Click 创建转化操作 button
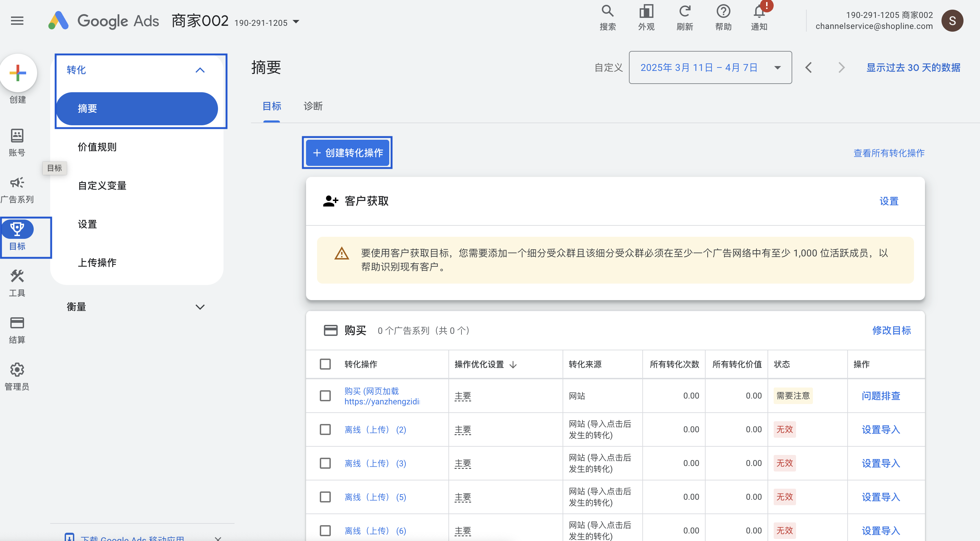 pyautogui.click(x=347, y=153)
